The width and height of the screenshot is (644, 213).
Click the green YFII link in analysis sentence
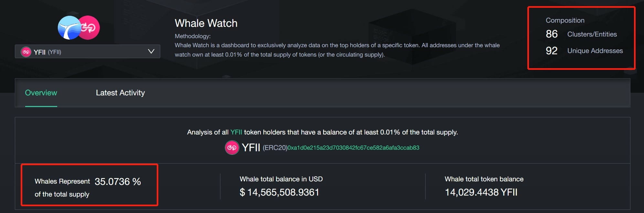[x=236, y=132]
